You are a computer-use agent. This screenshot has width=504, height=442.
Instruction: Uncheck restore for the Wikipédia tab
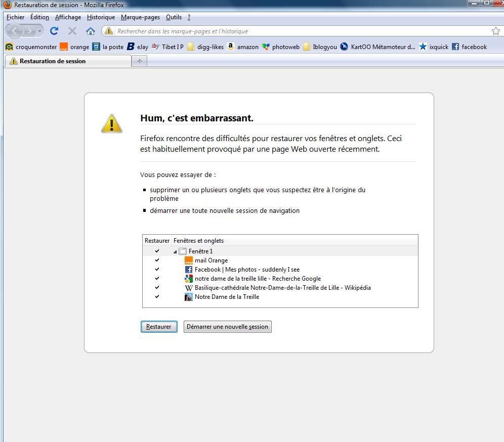coord(157,287)
